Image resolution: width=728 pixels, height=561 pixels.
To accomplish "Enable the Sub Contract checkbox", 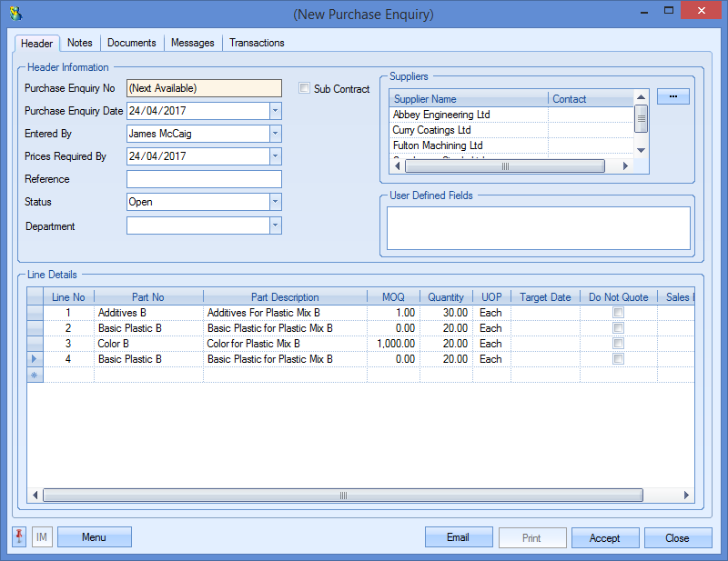I will tap(305, 88).
